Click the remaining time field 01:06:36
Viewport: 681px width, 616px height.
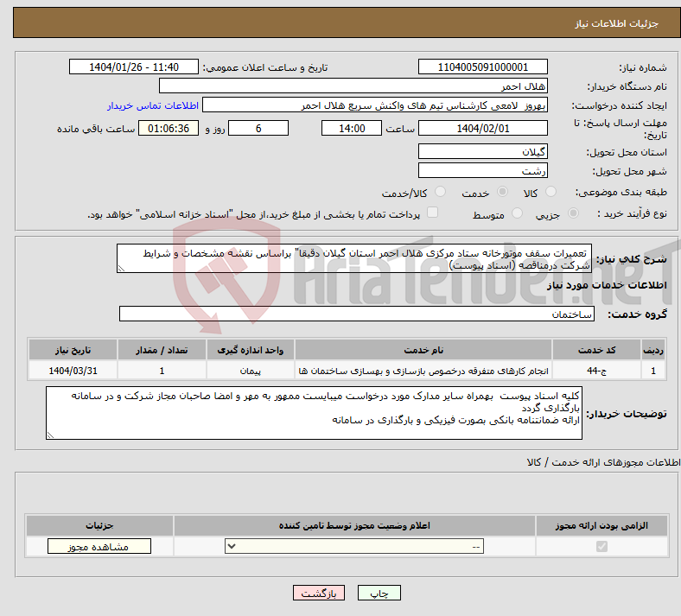(169, 128)
